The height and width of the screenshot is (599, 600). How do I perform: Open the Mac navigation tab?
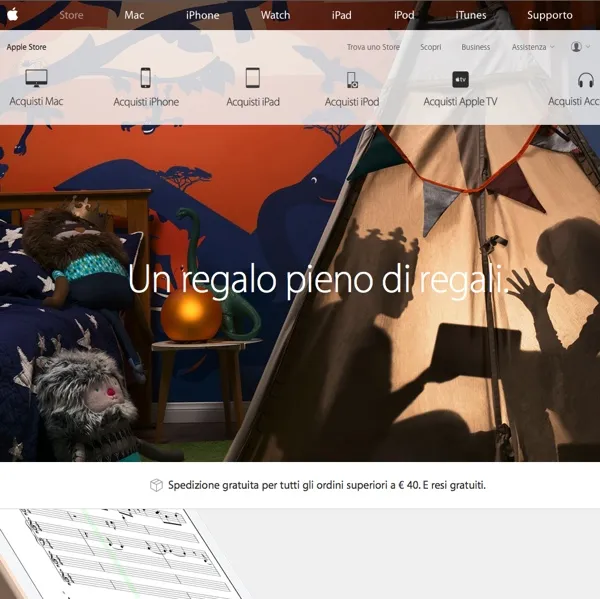pos(134,15)
